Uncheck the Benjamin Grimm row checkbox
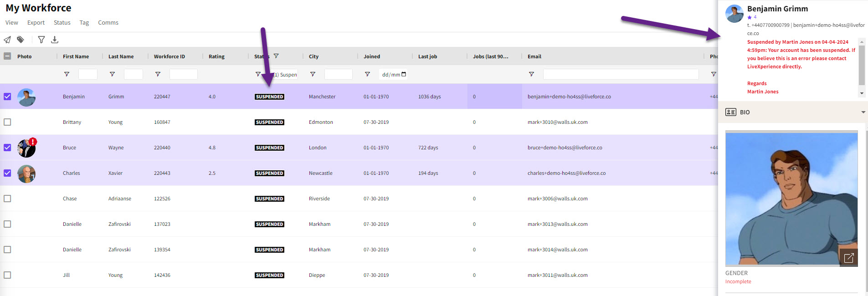The height and width of the screenshot is (296, 868). click(7, 97)
